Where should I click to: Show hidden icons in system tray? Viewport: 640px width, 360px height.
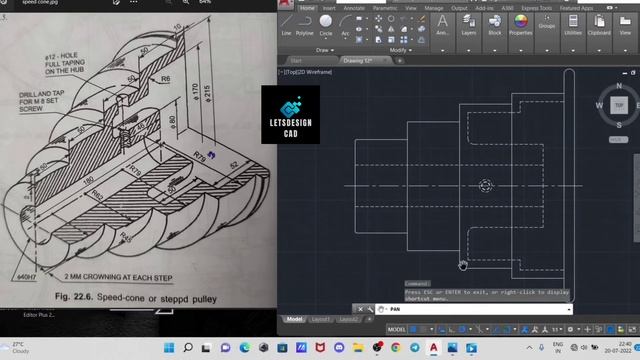click(x=529, y=348)
